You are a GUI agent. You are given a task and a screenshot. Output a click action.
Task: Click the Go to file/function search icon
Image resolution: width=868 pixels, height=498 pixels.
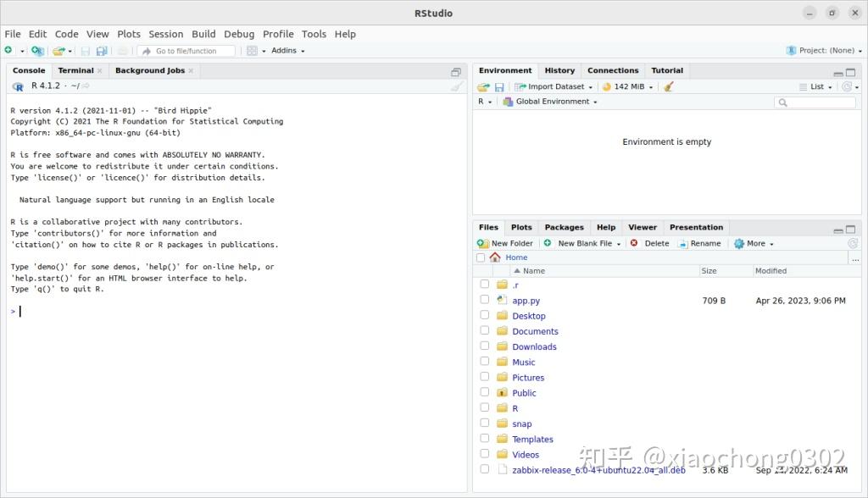tap(147, 50)
